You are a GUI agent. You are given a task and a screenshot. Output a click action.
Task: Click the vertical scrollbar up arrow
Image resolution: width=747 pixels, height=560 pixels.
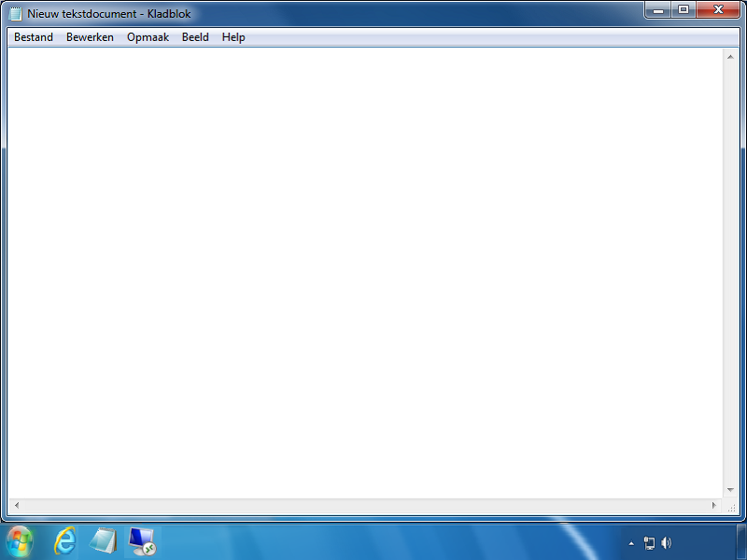pos(730,57)
